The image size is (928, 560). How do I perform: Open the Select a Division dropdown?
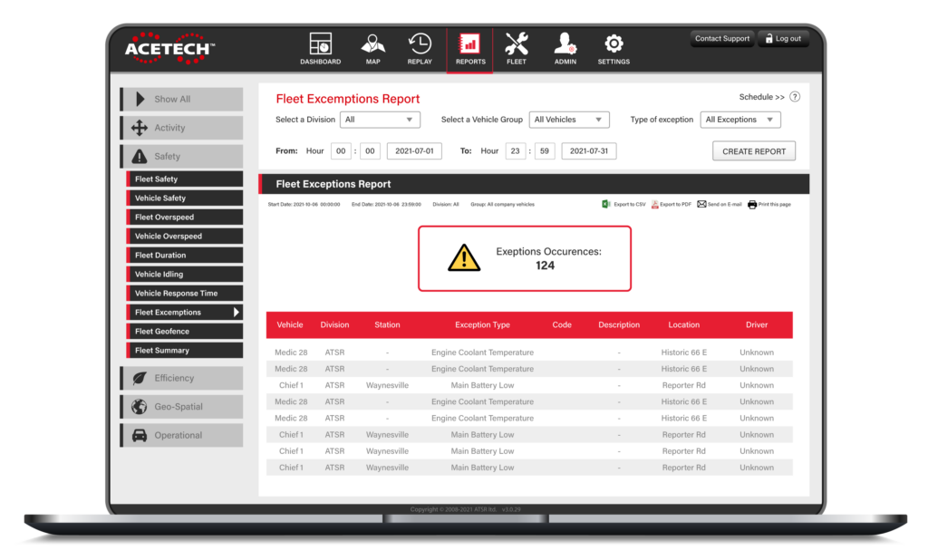[x=380, y=119]
